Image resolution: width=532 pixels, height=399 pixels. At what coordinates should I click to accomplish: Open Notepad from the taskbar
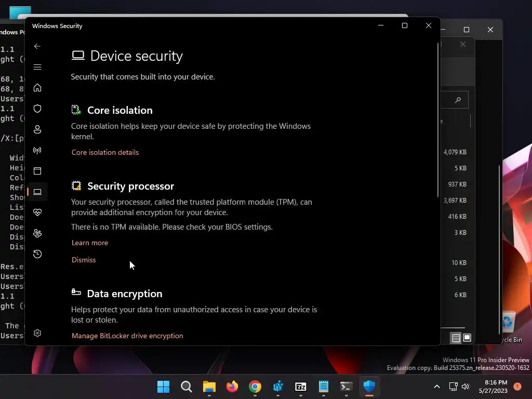[x=324, y=387]
